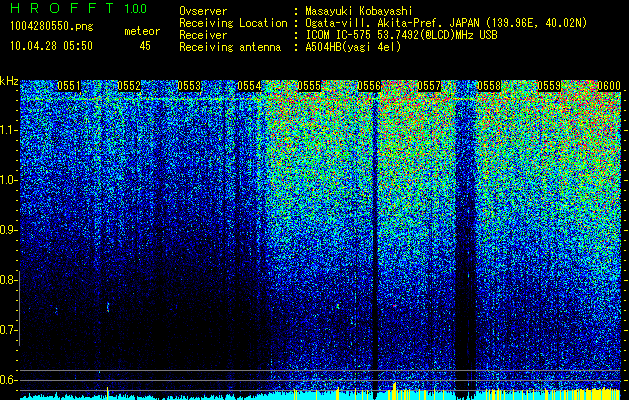
Task: Click the date stamp 10.04.28 05:50
Action: coord(51,46)
